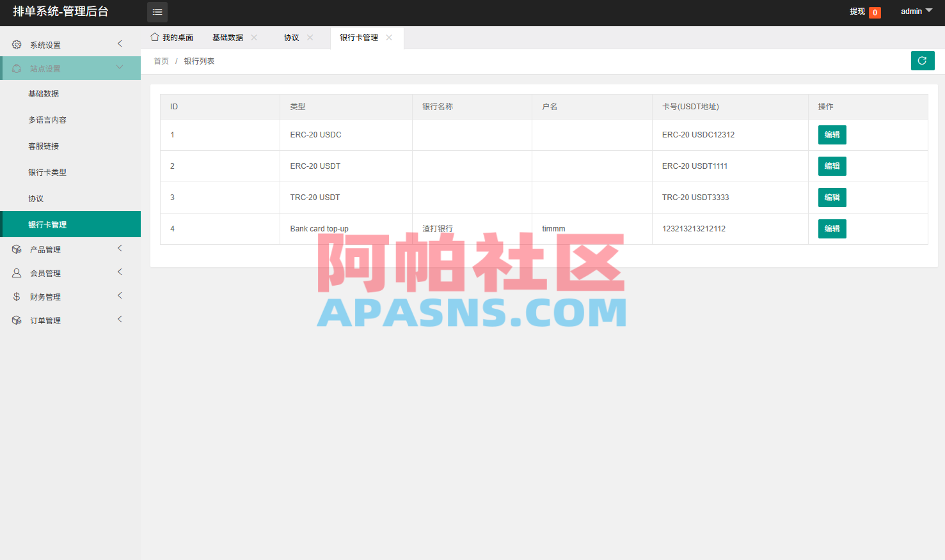Expand the 产品管理 menu chevron

pos(120,248)
